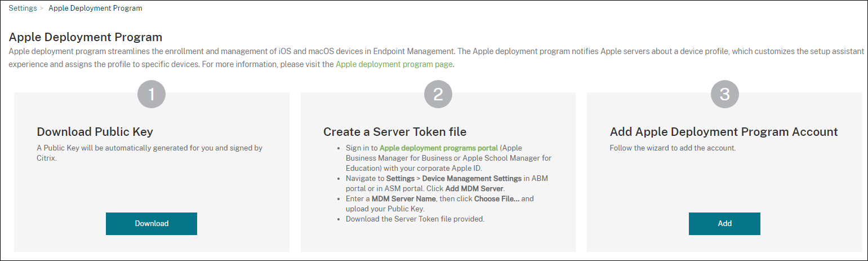Click the Download public key button
Image resolution: width=868 pixels, height=261 pixels.
152,224
